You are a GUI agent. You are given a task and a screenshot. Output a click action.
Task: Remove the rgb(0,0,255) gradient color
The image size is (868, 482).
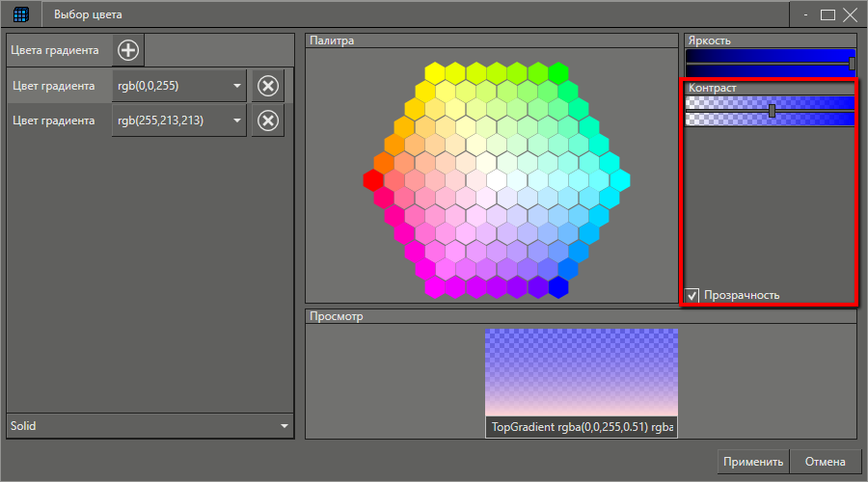268,86
